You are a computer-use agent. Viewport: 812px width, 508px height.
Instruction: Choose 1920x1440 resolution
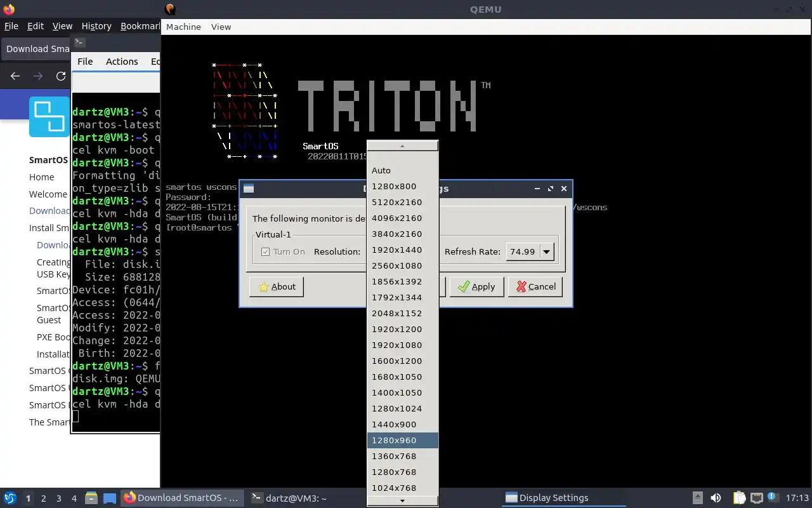pyautogui.click(x=402, y=250)
